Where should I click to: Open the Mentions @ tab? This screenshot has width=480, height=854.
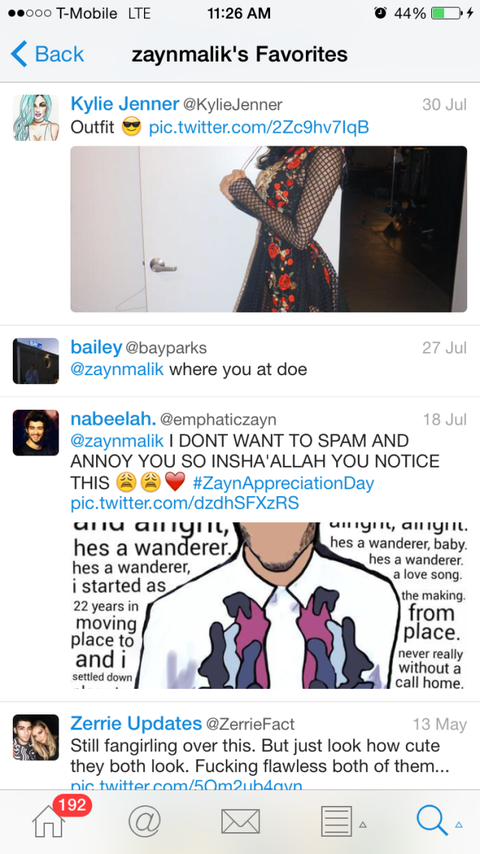144,821
